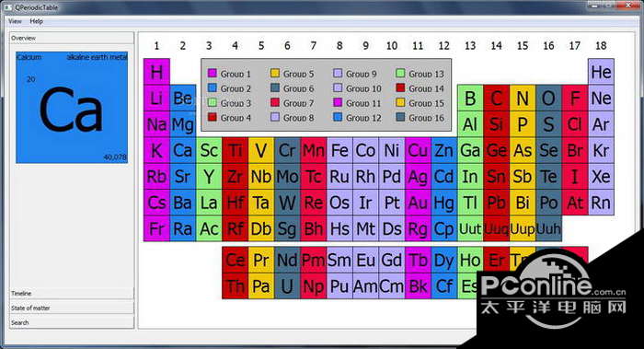Select the Helium (He) element cell
The image size is (644, 349).
pyautogui.click(x=601, y=72)
